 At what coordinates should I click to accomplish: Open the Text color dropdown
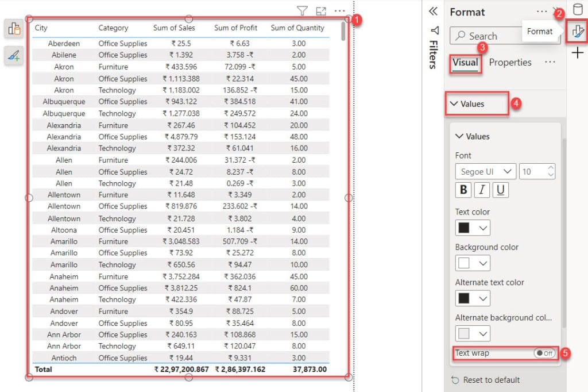point(483,228)
